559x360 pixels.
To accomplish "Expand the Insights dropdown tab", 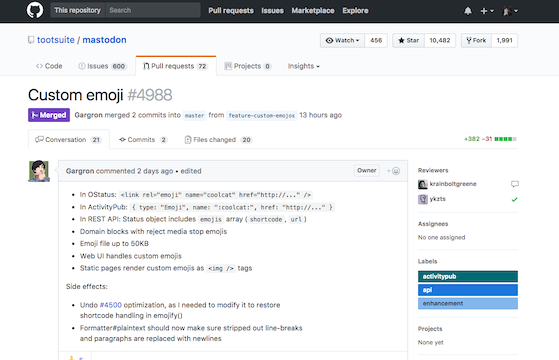I will pyautogui.click(x=304, y=66).
